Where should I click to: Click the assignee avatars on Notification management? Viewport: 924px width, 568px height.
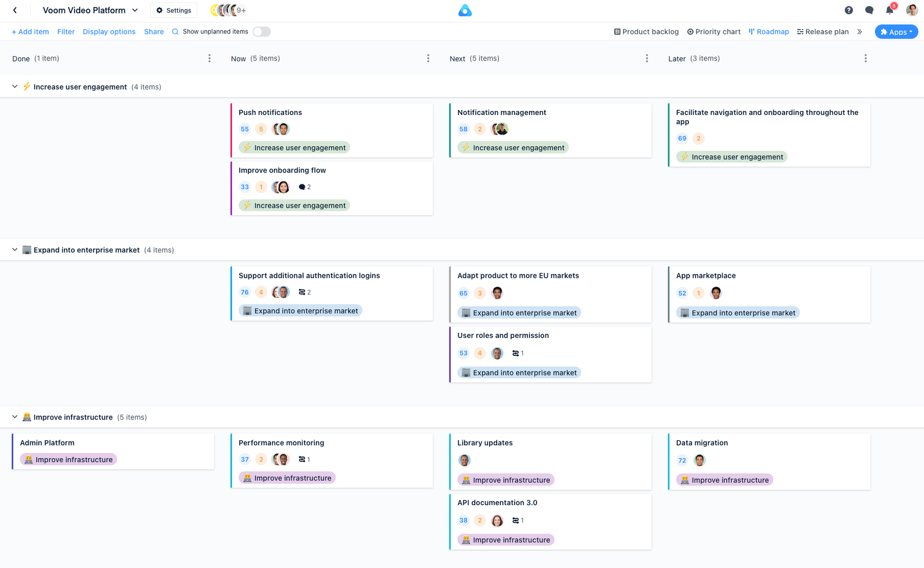500,129
